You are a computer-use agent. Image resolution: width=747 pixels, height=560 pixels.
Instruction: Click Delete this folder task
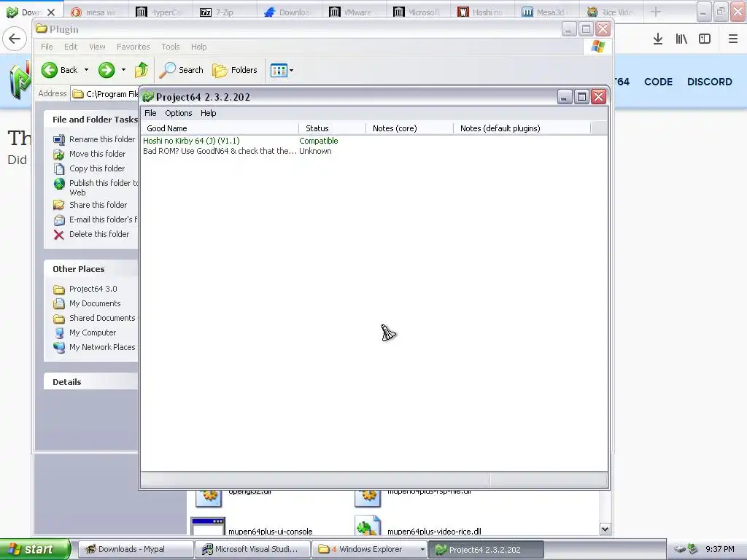click(99, 234)
